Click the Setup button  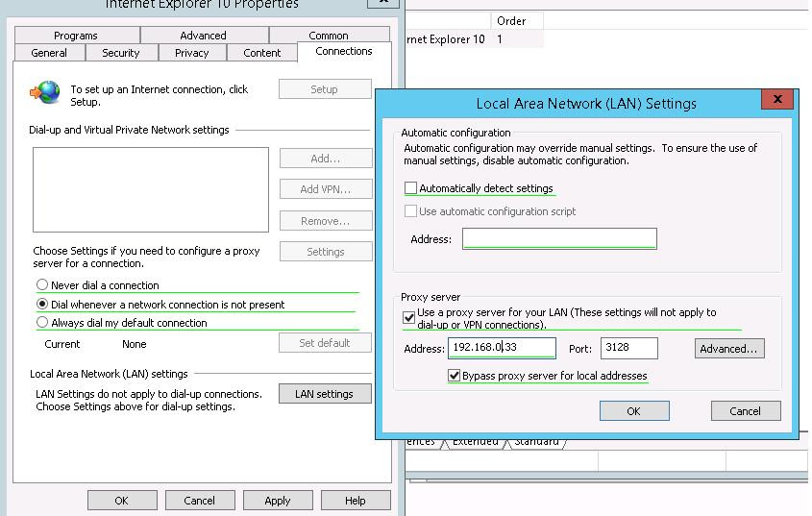[325, 89]
